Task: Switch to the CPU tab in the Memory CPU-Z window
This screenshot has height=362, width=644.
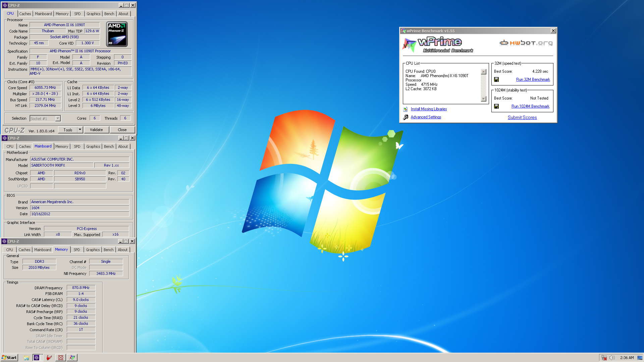Action: click(x=10, y=250)
